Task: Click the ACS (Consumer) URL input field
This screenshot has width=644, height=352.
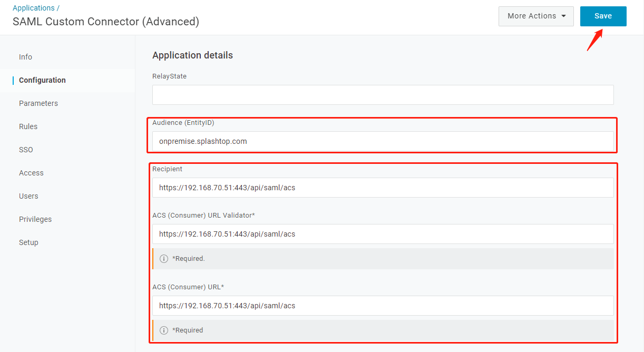Action: click(x=383, y=306)
